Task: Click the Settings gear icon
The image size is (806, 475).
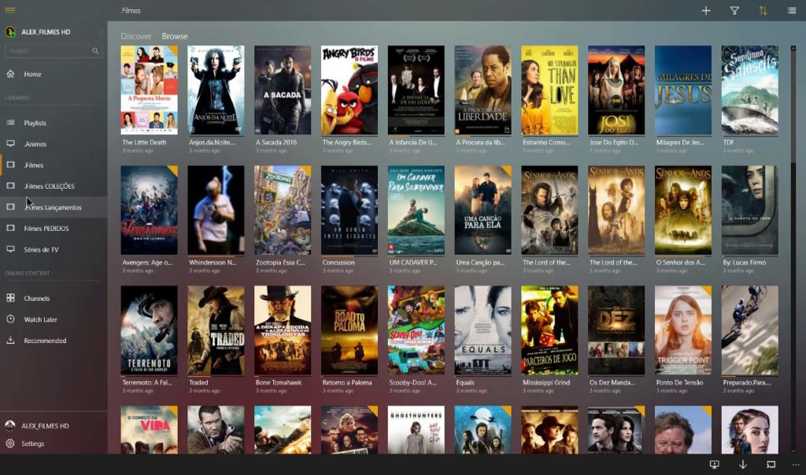Action: pyautogui.click(x=10, y=443)
